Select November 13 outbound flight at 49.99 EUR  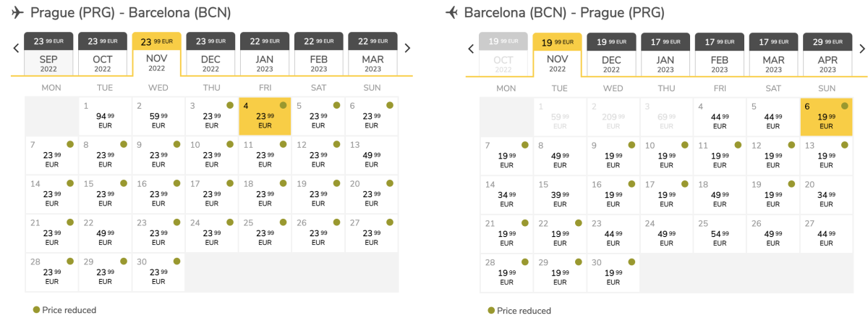(x=372, y=155)
